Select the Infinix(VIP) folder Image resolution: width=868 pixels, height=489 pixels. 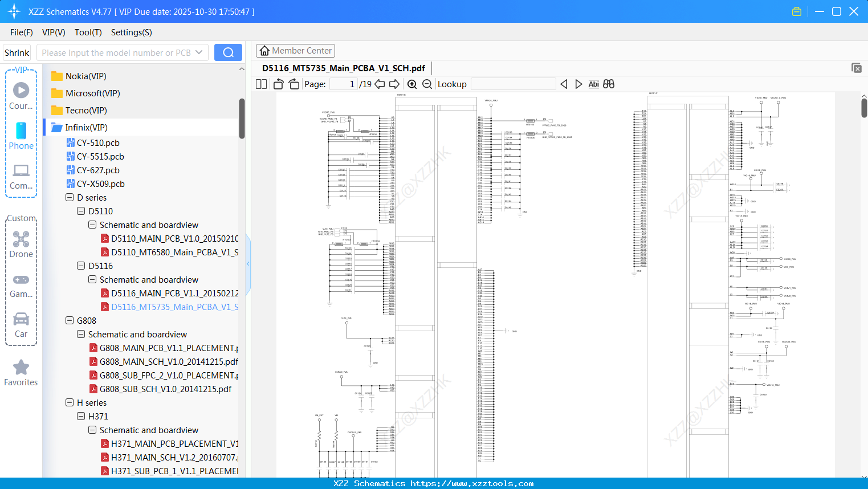click(79, 128)
